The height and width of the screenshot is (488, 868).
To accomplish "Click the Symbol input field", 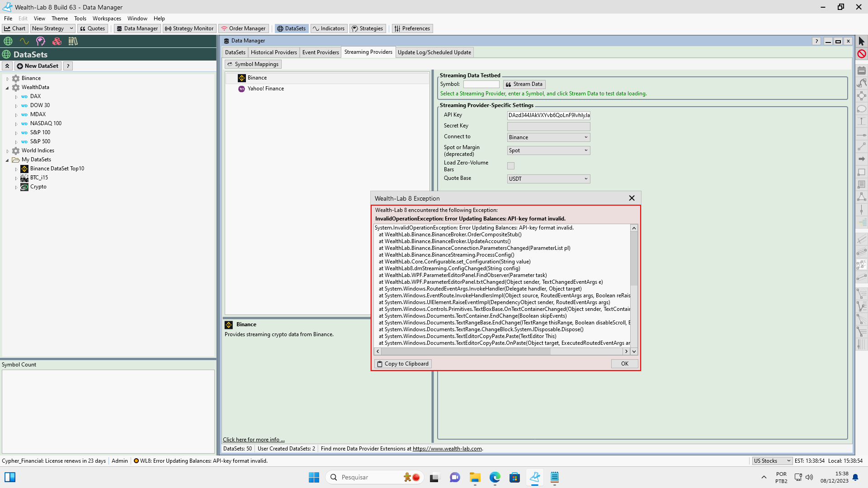I will (481, 84).
